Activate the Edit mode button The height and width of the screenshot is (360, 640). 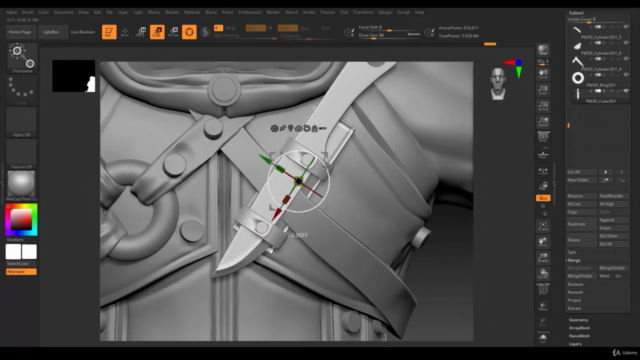click(x=109, y=32)
